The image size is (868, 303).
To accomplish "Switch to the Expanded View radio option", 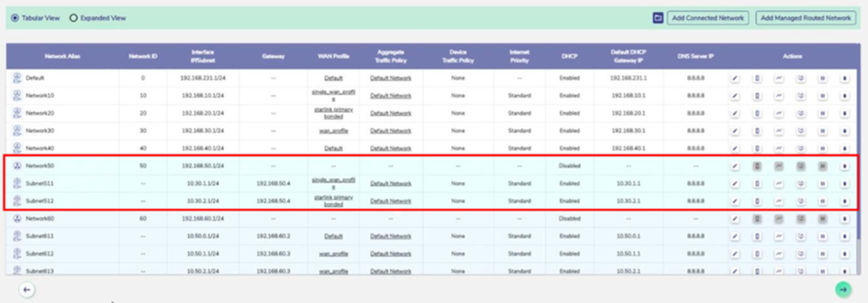I will 73,18.
